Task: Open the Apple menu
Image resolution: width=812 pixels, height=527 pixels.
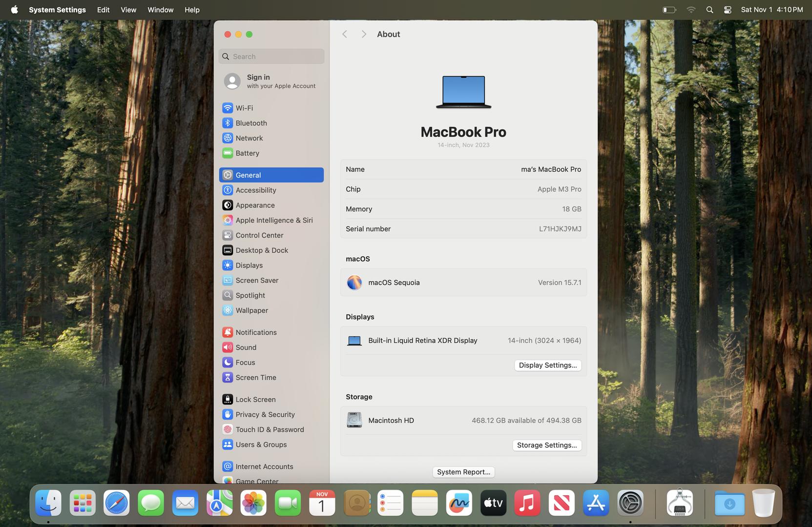Action: [14, 10]
